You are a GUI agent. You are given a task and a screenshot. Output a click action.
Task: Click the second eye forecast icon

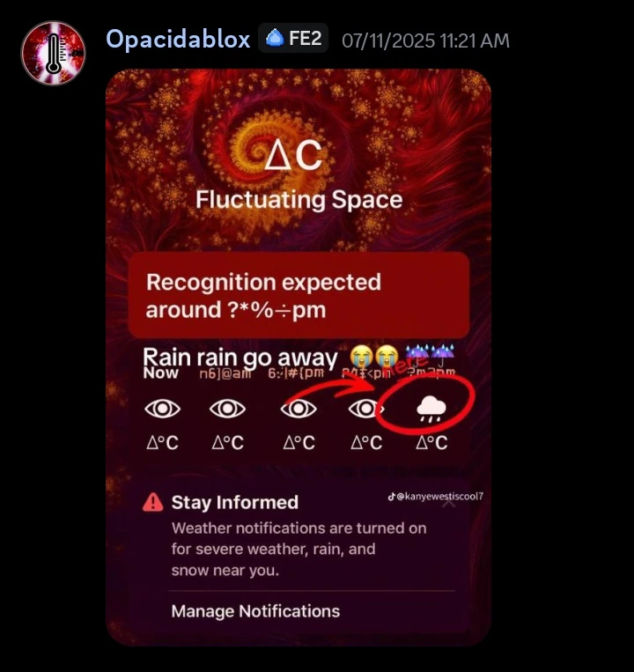(x=227, y=409)
